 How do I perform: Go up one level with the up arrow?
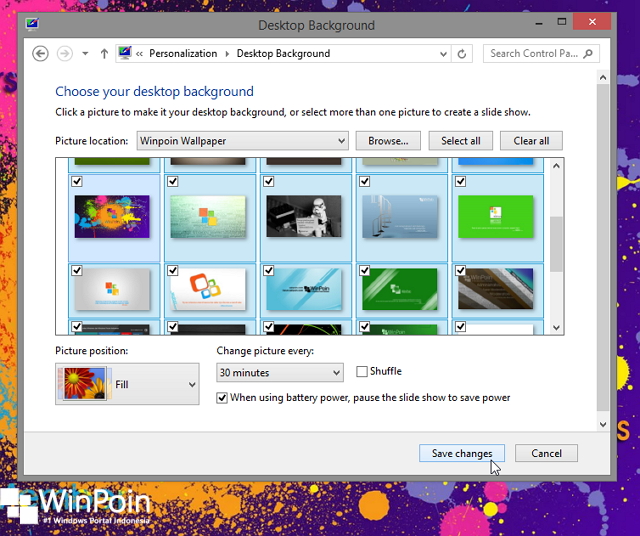pyautogui.click(x=104, y=53)
